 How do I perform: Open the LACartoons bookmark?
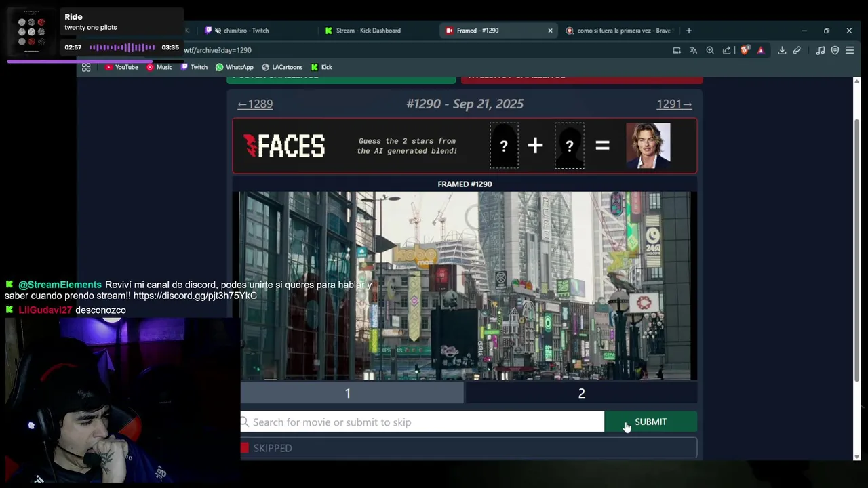[x=282, y=67]
